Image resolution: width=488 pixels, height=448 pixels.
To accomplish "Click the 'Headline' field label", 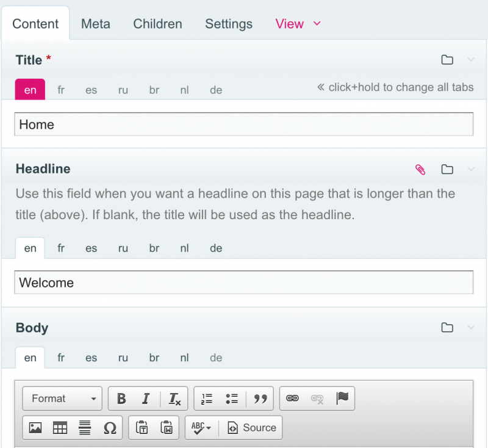I will pos(43,168).
